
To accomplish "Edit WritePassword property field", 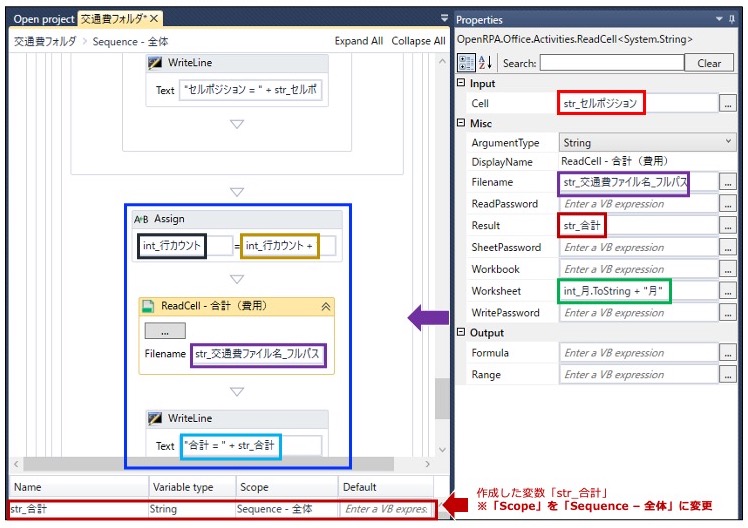I will coord(638,313).
